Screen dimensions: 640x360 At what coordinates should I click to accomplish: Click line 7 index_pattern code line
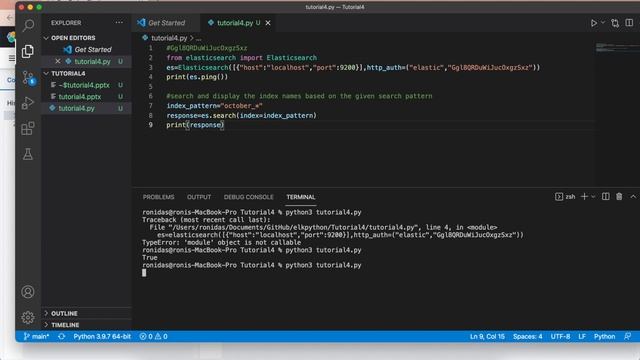coord(214,106)
